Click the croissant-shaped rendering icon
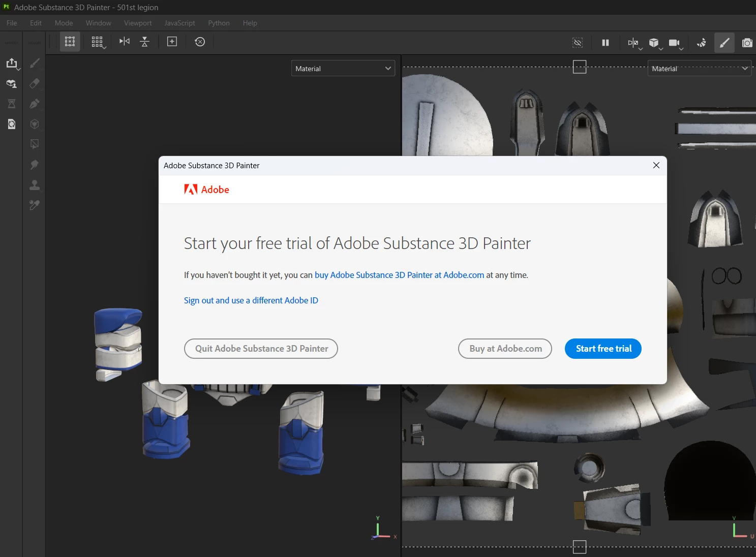Screen dimensions: 756x557 [x=702, y=43]
